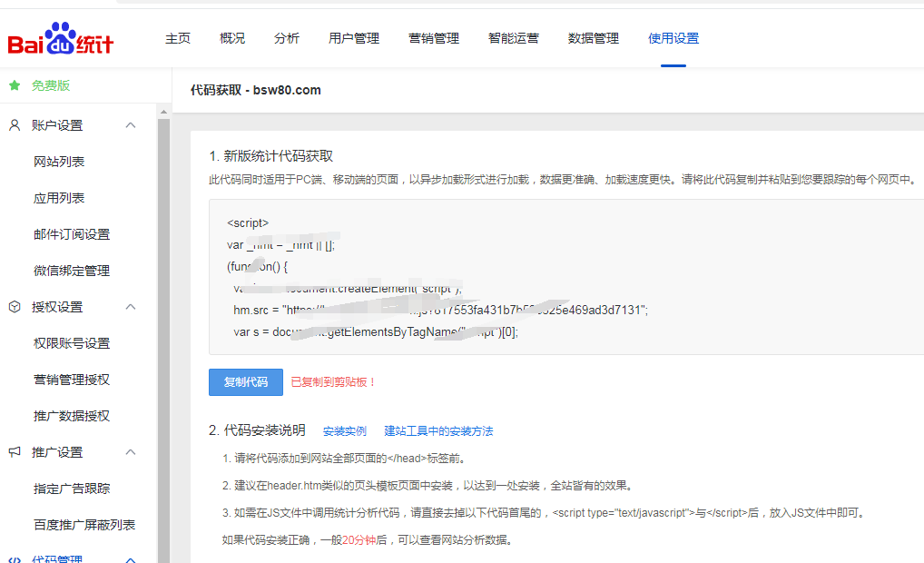
Task: Click the 账户设置 section label
Action: (x=57, y=125)
